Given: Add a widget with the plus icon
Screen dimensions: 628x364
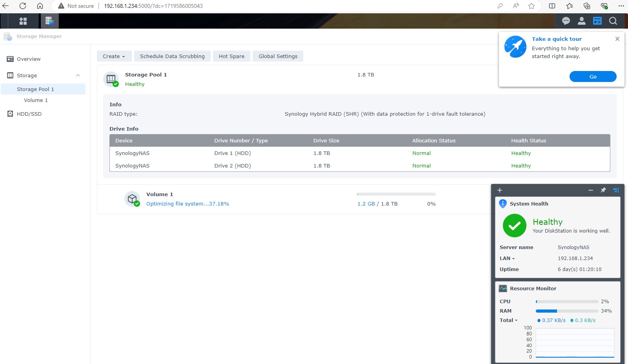Looking at the screenshot, I should 499,190.
